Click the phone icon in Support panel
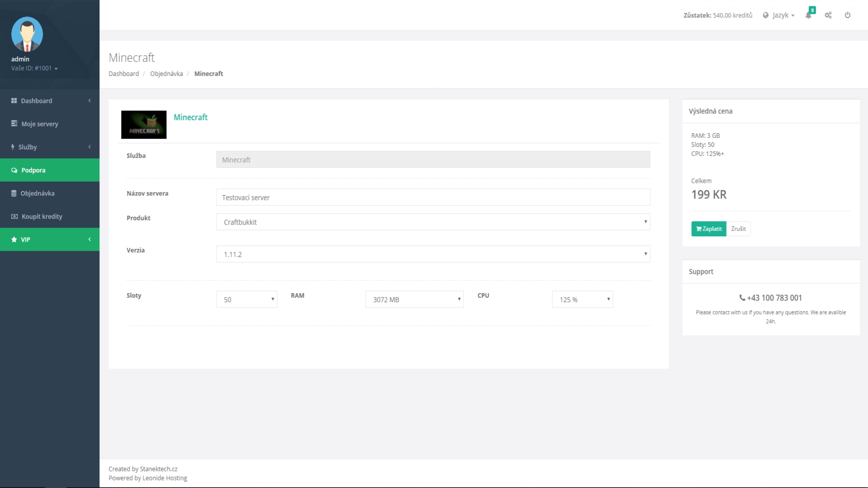This screenshot has height=488, width=868. click(742, 298)
